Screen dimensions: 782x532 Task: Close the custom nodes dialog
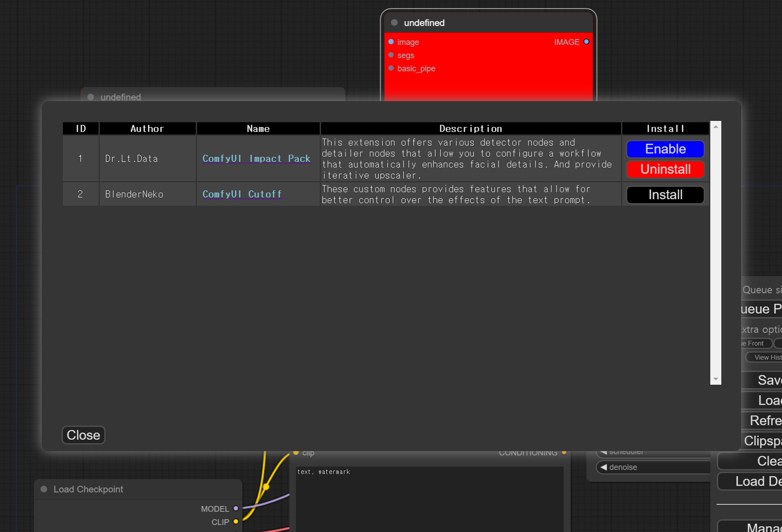click(x=84, y=435)
